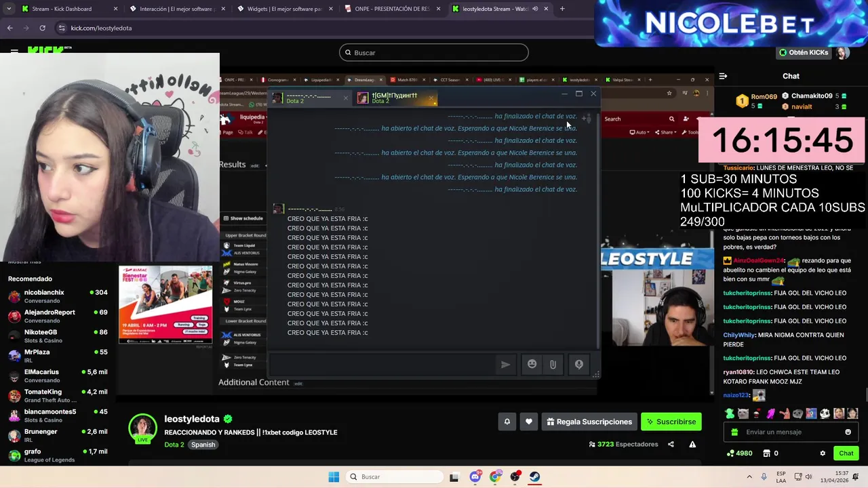This screenshot has width=868, height=488.
Task: Click the kick.com/leostyledota address bar
Action: coord(325,28)
